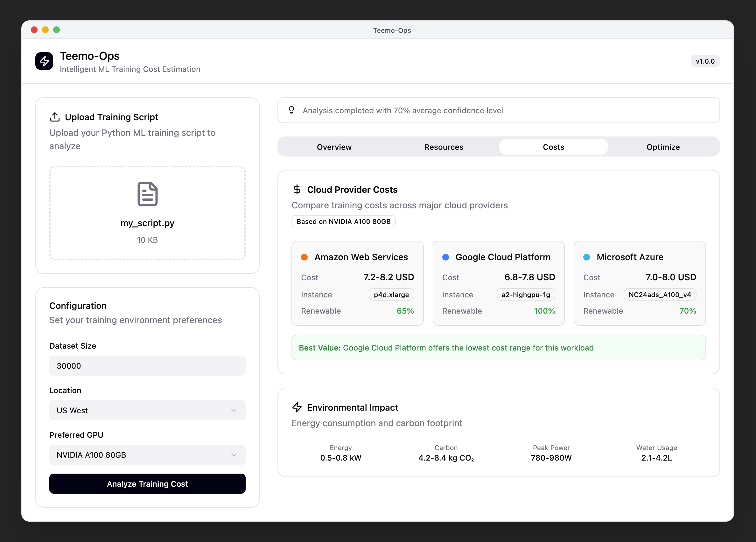Screen dimensions: 756x542
Task: Click the 100% renewable value for Google Cloud
Action: pyautogui.click(x=544, y=311)
